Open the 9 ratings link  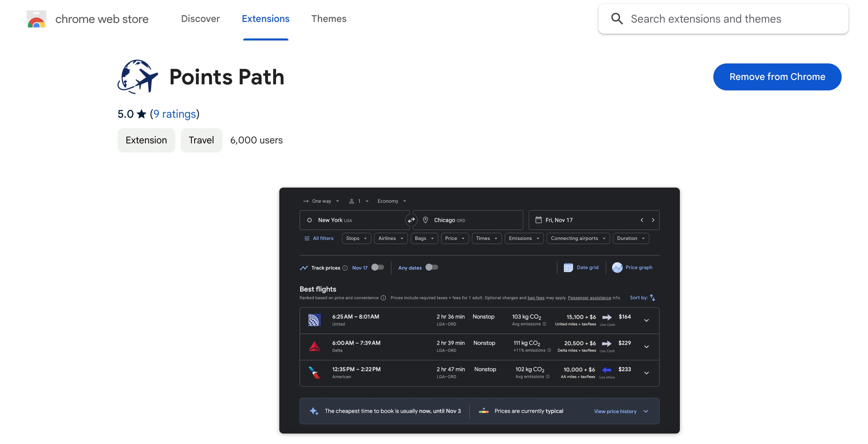[x=175, y=114]
